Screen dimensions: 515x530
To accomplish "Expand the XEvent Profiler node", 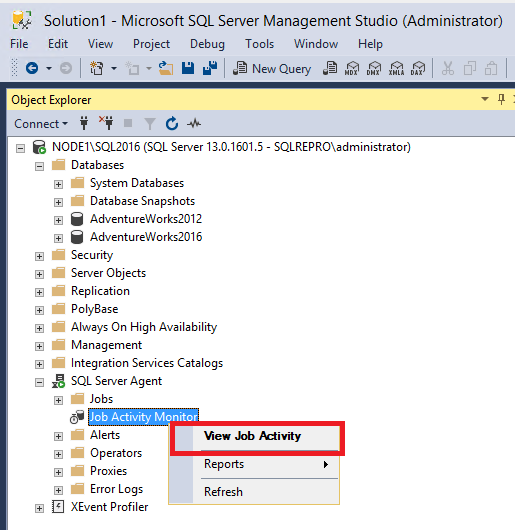I will (x=40, y=508).
